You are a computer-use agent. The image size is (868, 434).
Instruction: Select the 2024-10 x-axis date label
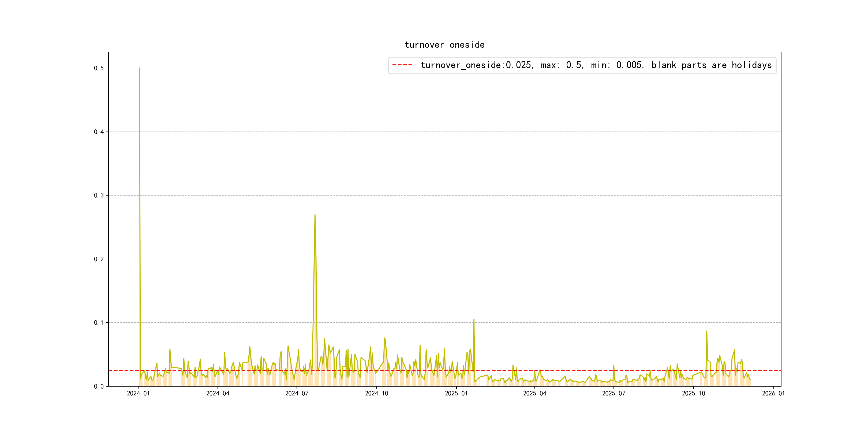click(377, 393)
